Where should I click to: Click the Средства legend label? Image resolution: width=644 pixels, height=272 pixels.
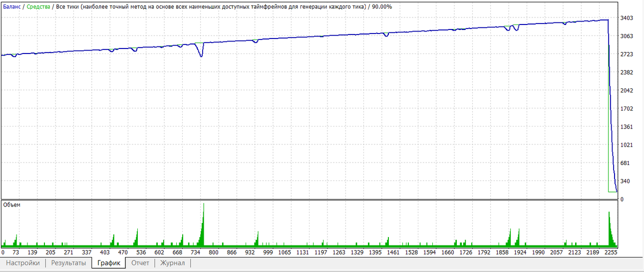tap(38, 6)
